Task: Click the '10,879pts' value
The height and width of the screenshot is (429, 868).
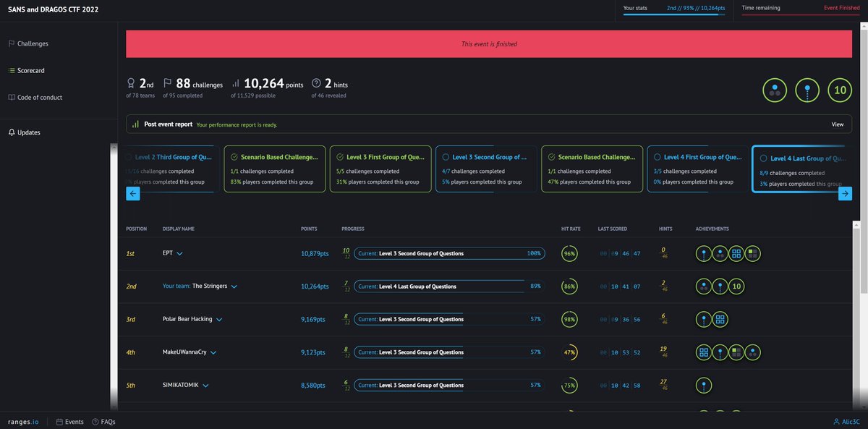Action: coord(315,254)
